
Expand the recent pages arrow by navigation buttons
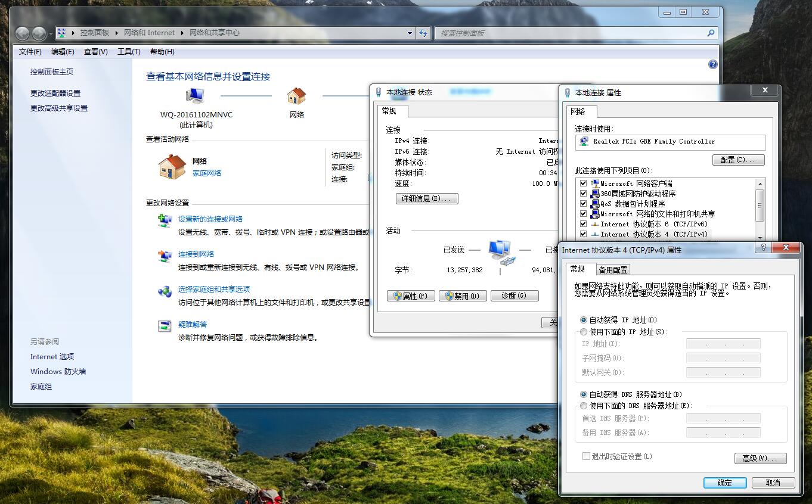[x=50, y=33]
